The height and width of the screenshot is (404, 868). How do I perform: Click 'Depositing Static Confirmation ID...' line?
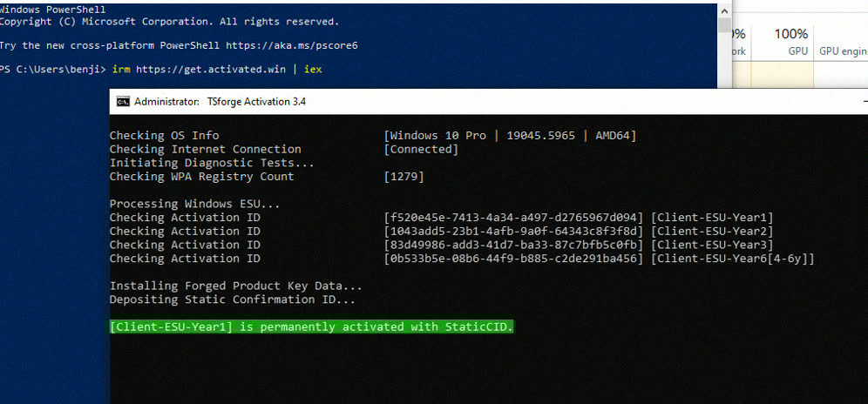[233, 300]
